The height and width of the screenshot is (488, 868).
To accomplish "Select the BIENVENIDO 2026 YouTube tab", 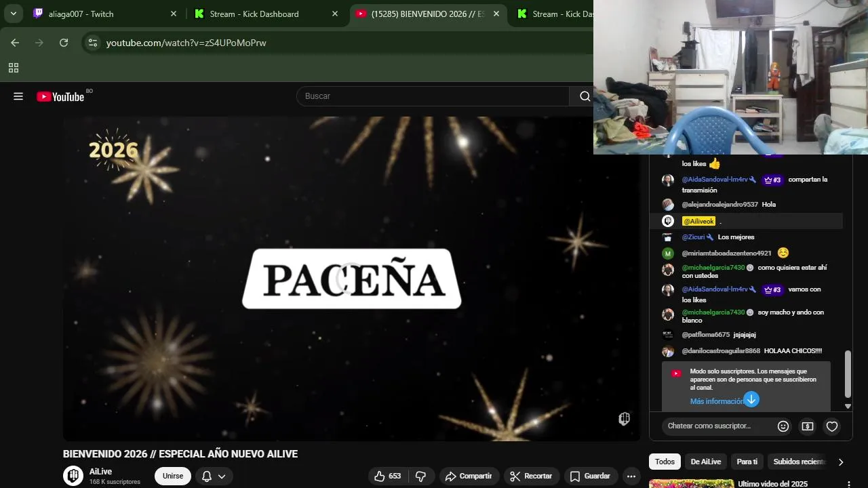I will click(428, 14).
